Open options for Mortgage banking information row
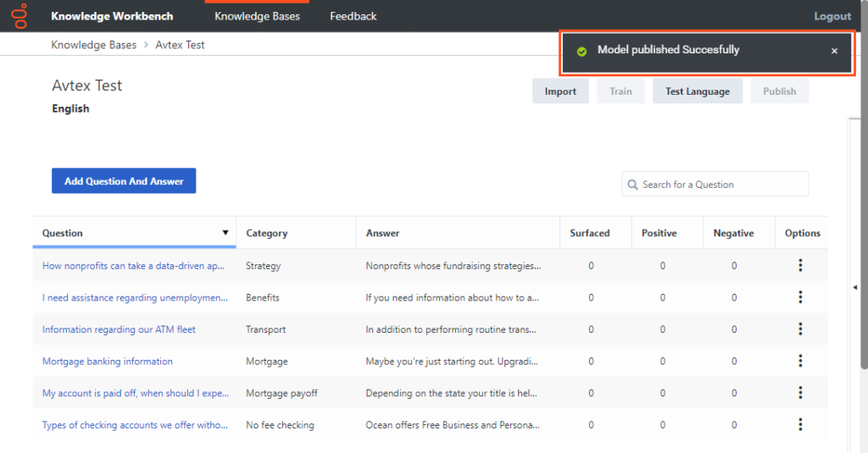868x453 pixels. pyautogui.click(x=800, y=362)
